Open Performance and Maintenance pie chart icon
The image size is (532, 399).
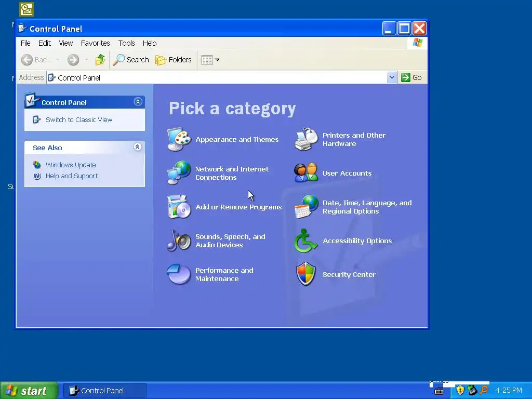pos(179,274)
